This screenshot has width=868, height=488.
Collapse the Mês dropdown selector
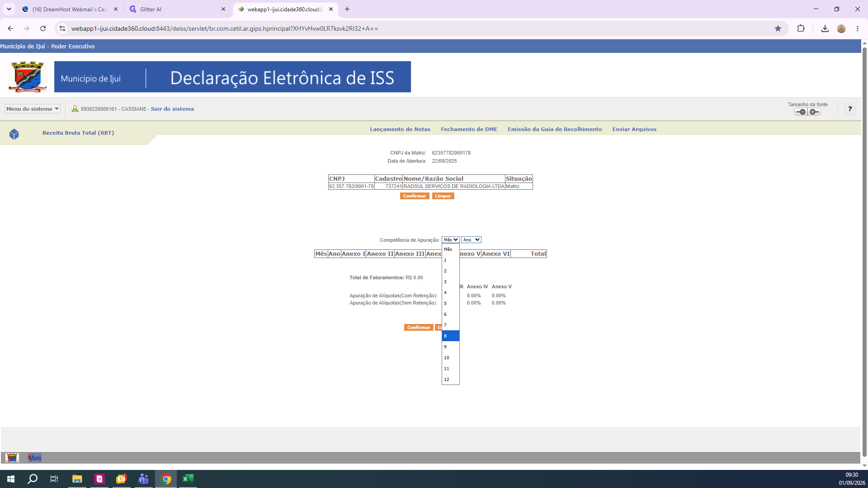[450, 240]
